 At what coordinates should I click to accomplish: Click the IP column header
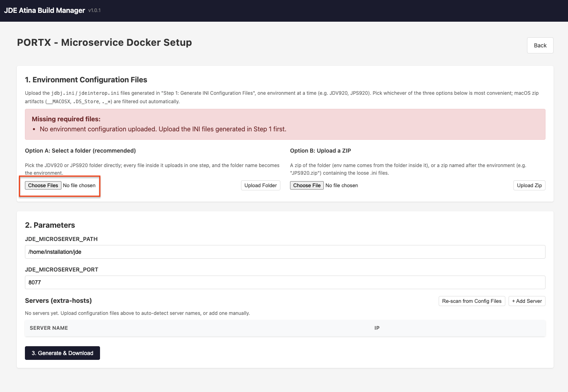coord(377,328)
